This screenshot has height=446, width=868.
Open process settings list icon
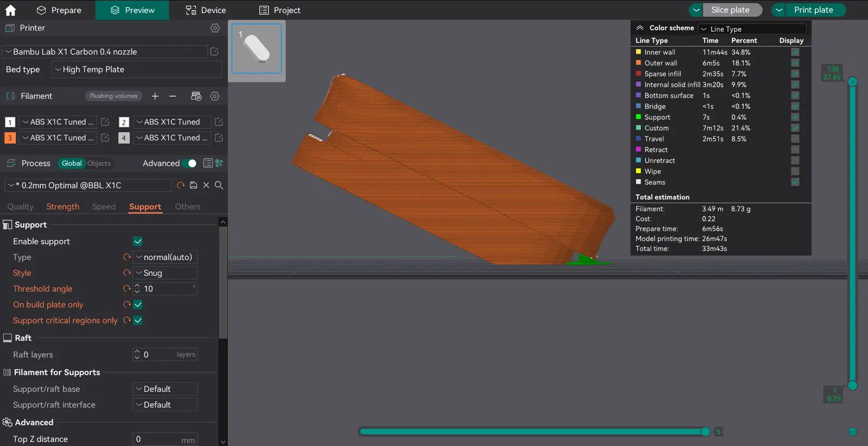(208, 163)
